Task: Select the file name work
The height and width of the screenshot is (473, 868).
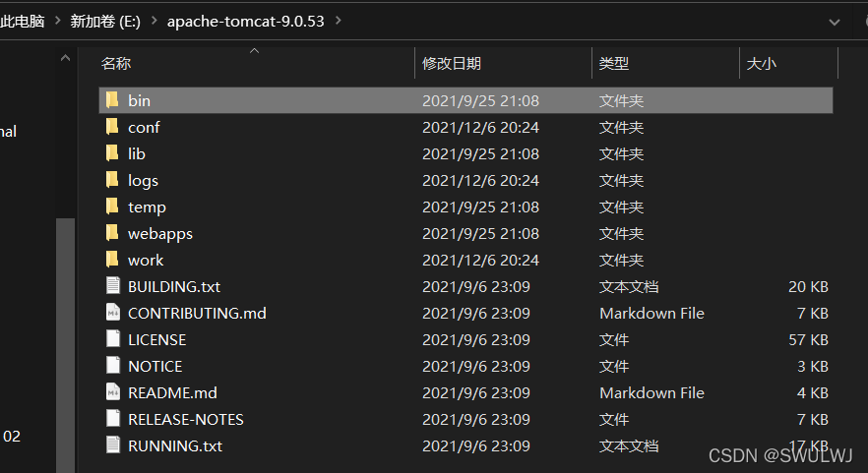Action: (146, 260)
